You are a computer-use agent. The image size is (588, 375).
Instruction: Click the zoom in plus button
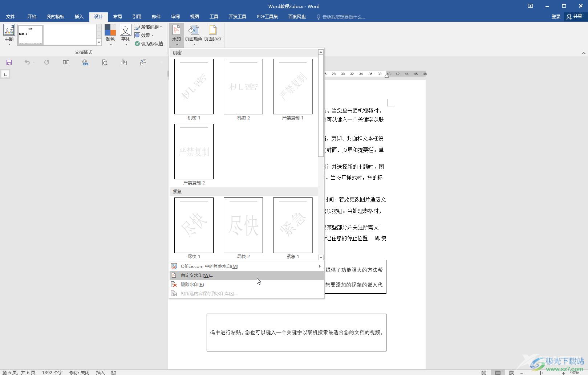[x=563, y=373]
